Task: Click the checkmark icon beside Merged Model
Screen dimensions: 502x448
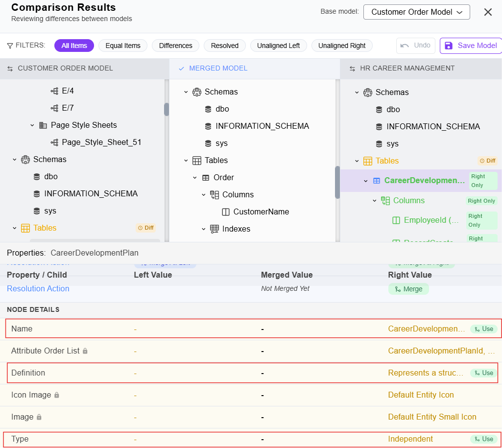Action: pyautogui.click(x=181, y=69)
